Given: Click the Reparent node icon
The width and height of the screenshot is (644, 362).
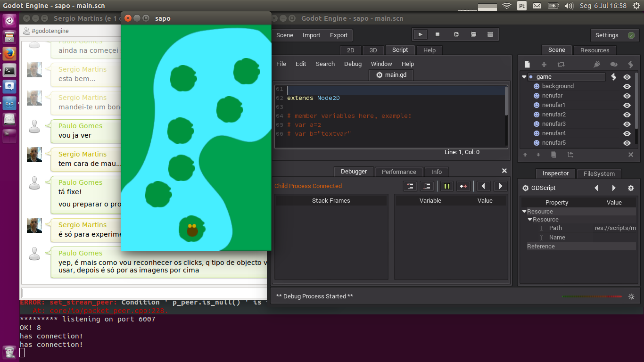Looking at the screenshot, I should 570,155.
